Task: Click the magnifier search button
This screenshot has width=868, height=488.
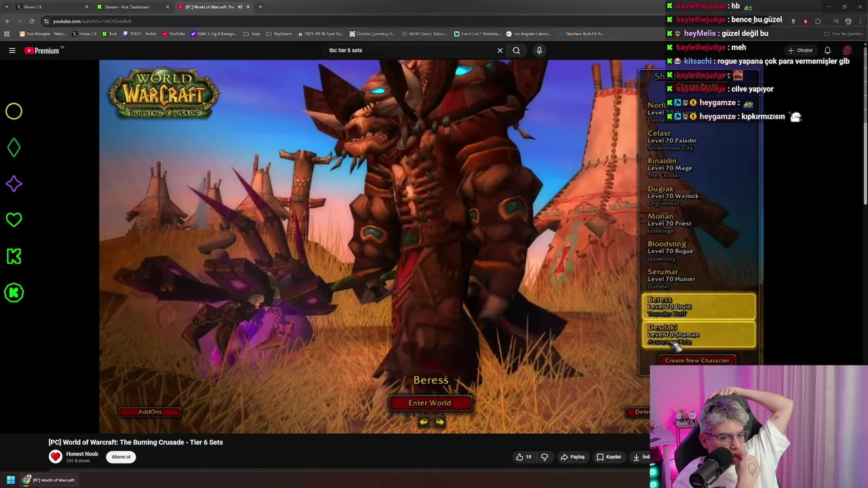Action: [516, 50]
